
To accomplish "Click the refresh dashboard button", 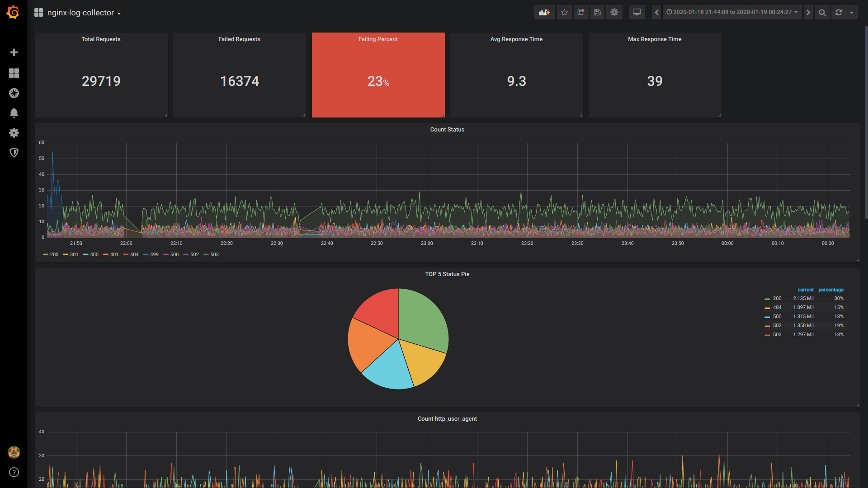I will tap(839, 13).
